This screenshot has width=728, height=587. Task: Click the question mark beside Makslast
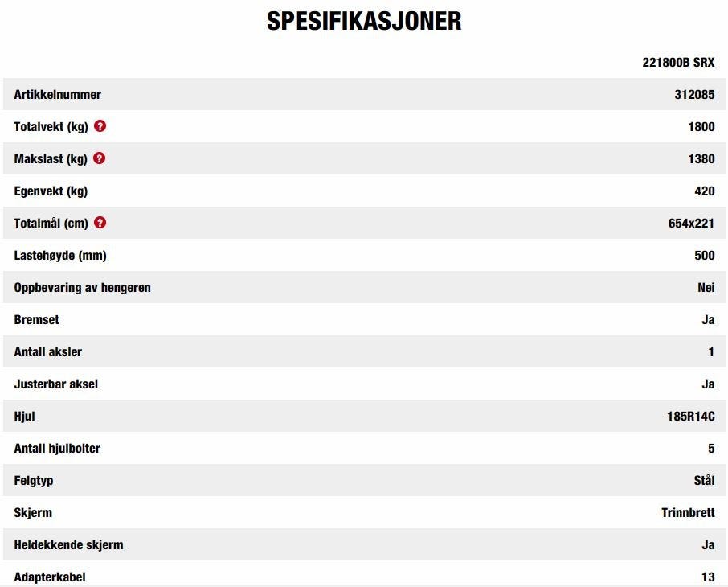pos(100,158)
